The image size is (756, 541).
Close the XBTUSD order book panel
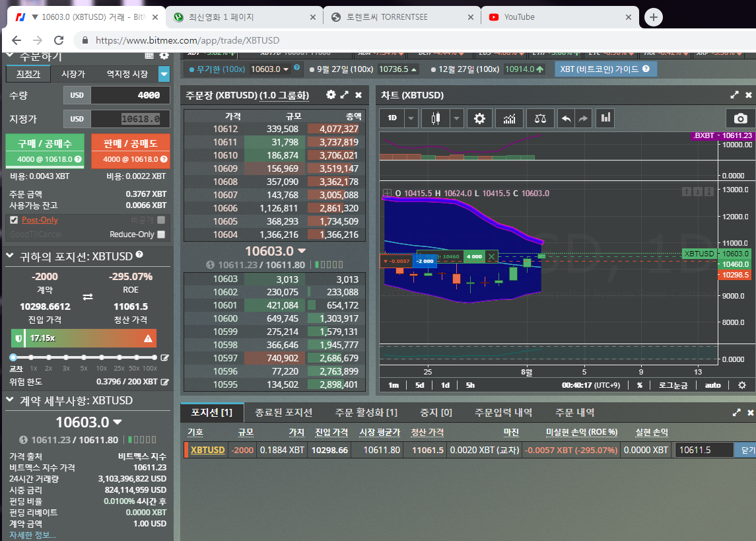[x=359, y=95]
